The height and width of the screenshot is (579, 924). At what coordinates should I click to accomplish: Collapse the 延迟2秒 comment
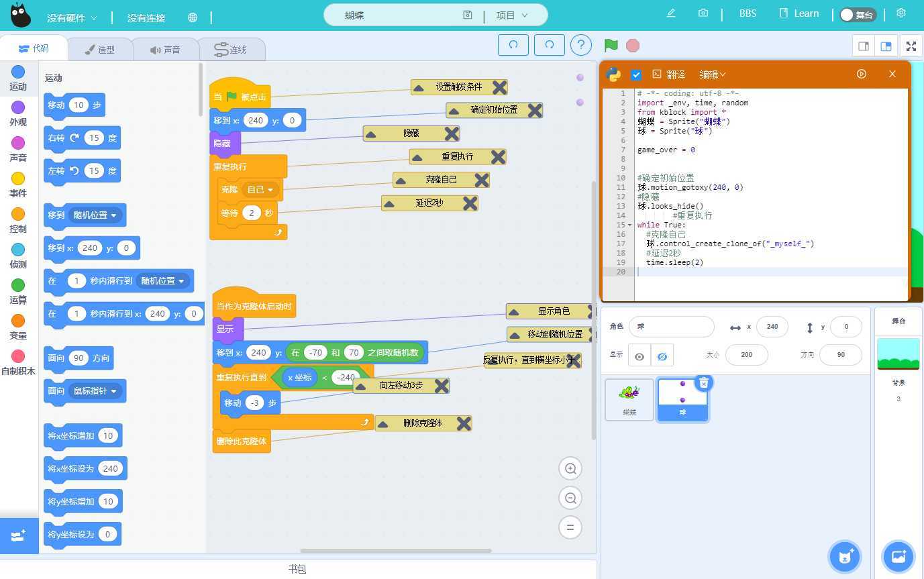389,203
